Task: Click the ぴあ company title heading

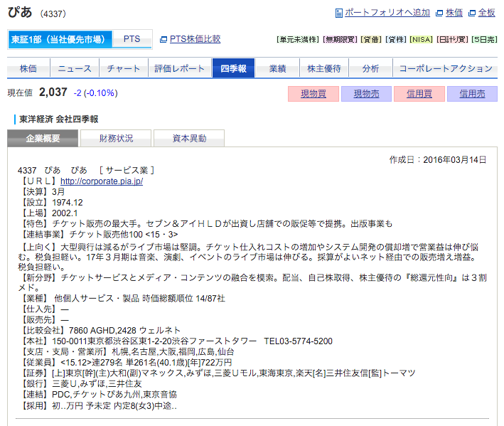Action: pyautogui.click(x=20, y=13)
